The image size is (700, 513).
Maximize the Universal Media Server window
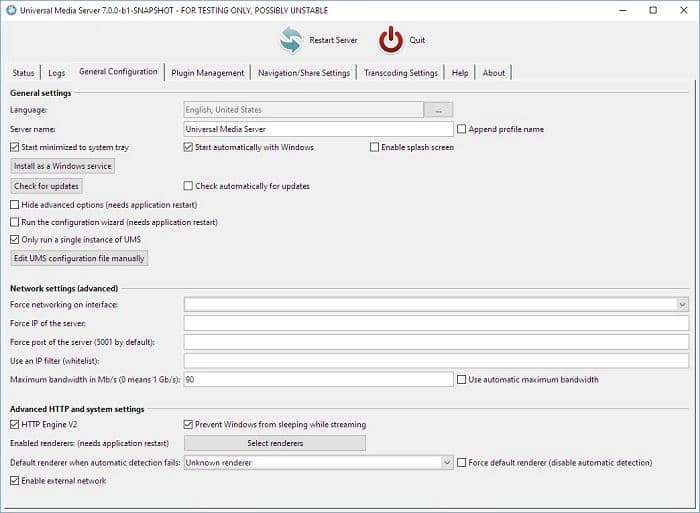653,10
